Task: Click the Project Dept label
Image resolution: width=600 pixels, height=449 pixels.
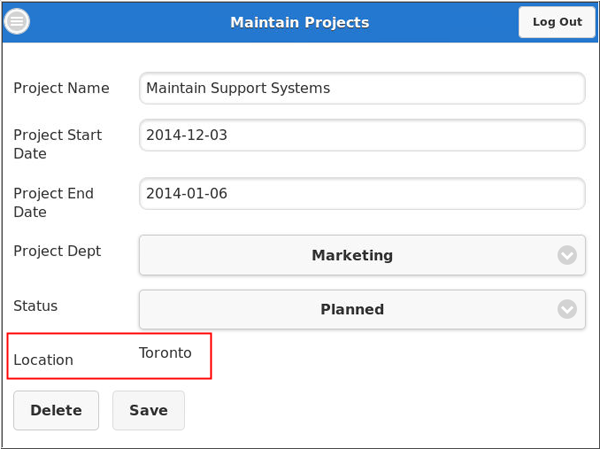Action: coord(57,251)
